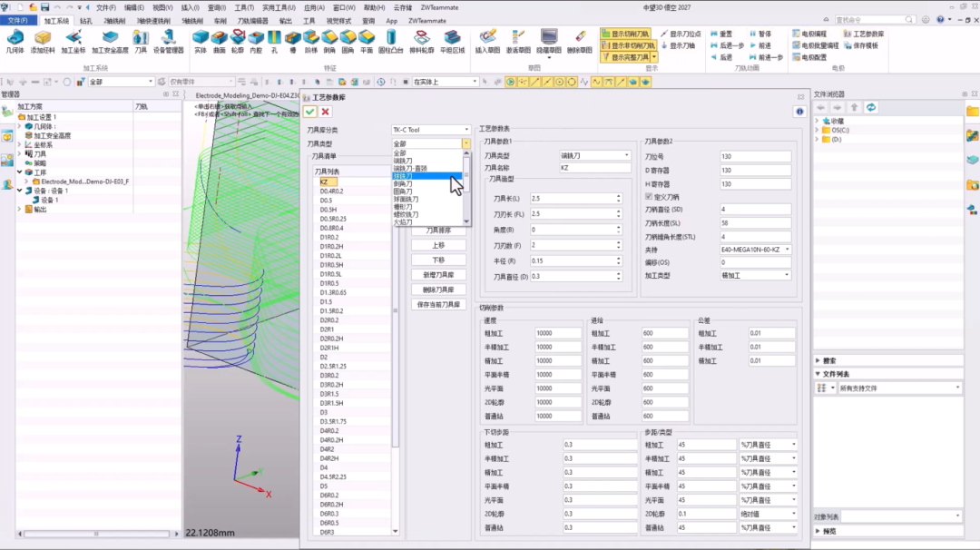Open the 加工类型 dropdown showing 精加工

tap(754, 275)
